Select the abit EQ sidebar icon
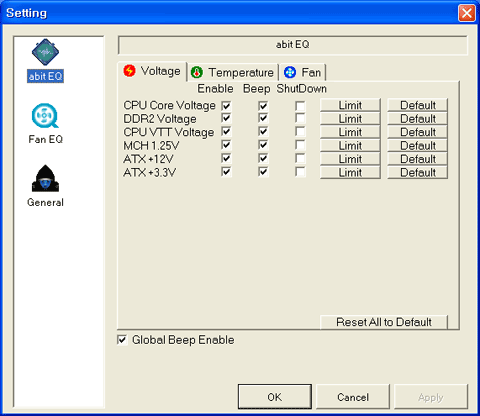 (x=45, y=52)
